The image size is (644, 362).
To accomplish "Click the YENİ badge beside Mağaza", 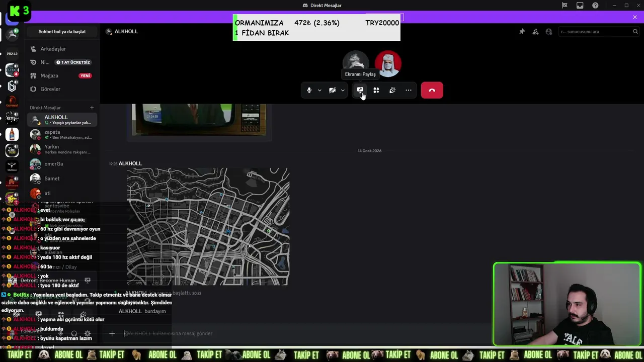I will 85,76.
